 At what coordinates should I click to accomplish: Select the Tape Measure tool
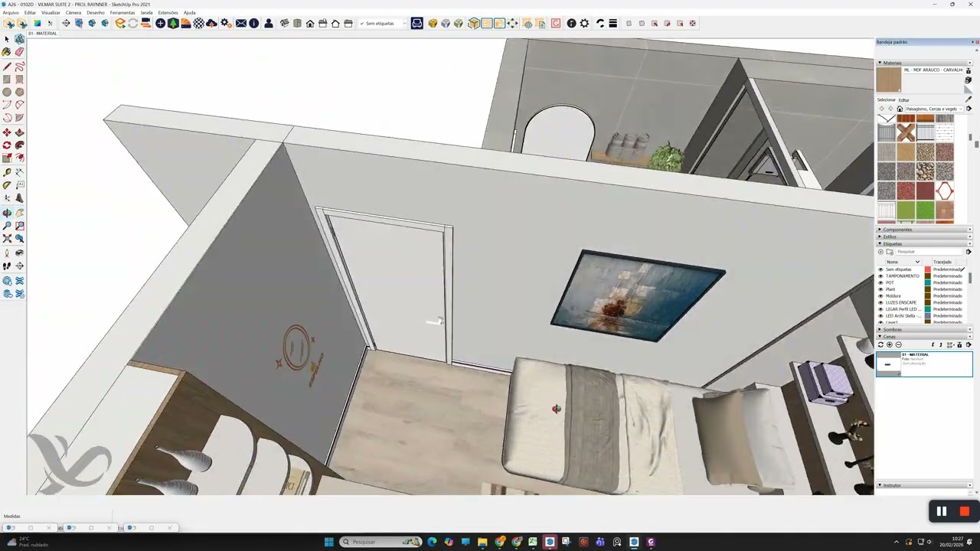point(7,172)
